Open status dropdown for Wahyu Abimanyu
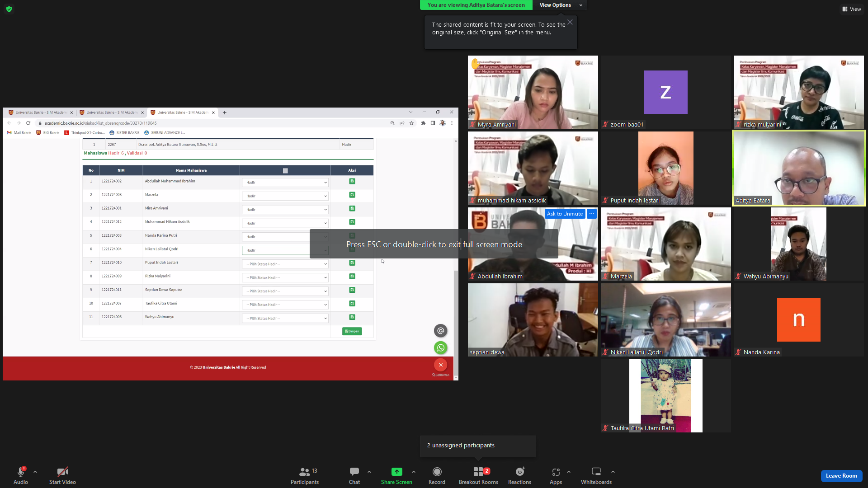The image size is (868, 488). pyautogui.click(x=285, y=319)
